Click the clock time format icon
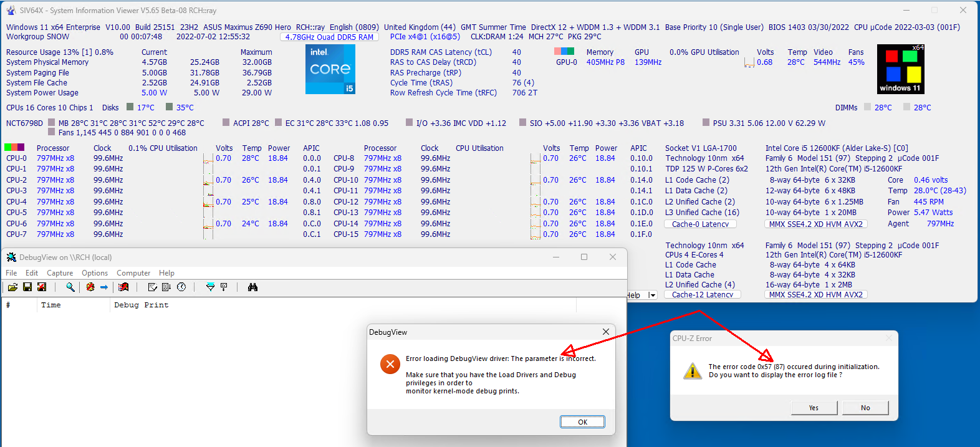This screenshot has height=447, width=980. point(181,287)
